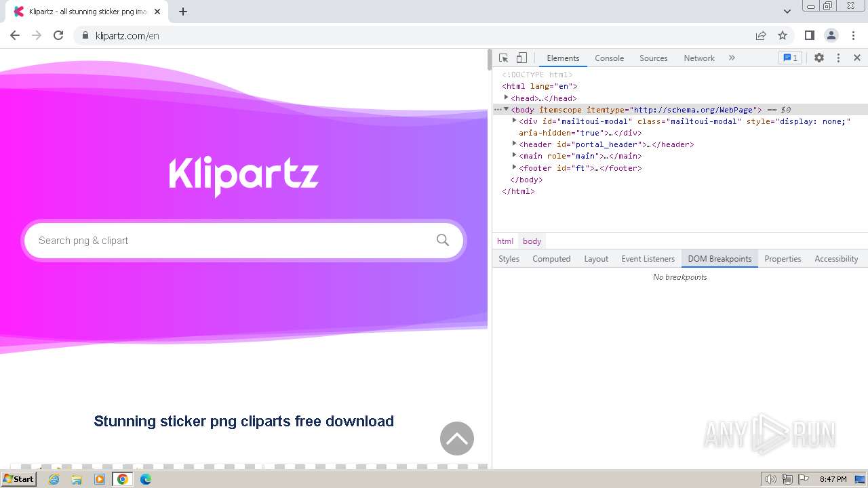Open the Chrome three-dot menu

[852, 35]
